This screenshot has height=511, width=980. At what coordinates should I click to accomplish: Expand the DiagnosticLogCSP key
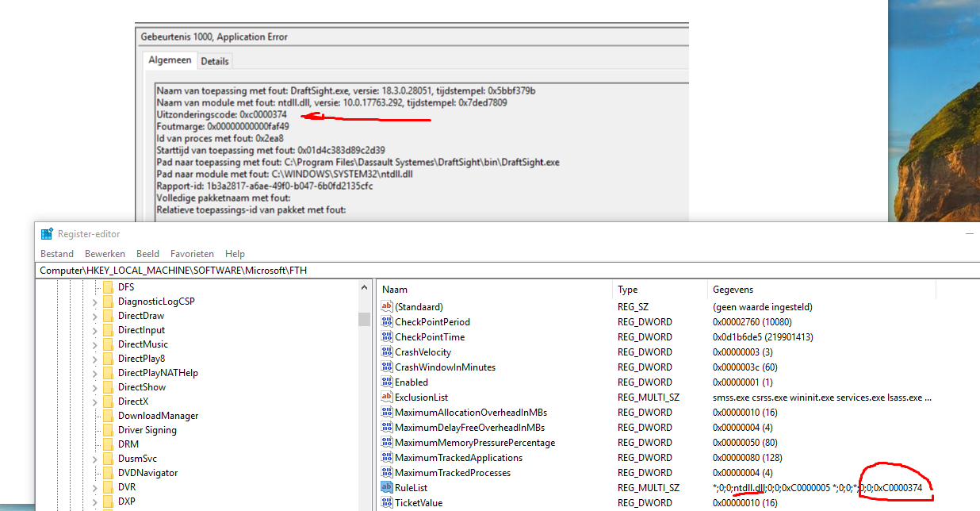click(x=95, y=302)
